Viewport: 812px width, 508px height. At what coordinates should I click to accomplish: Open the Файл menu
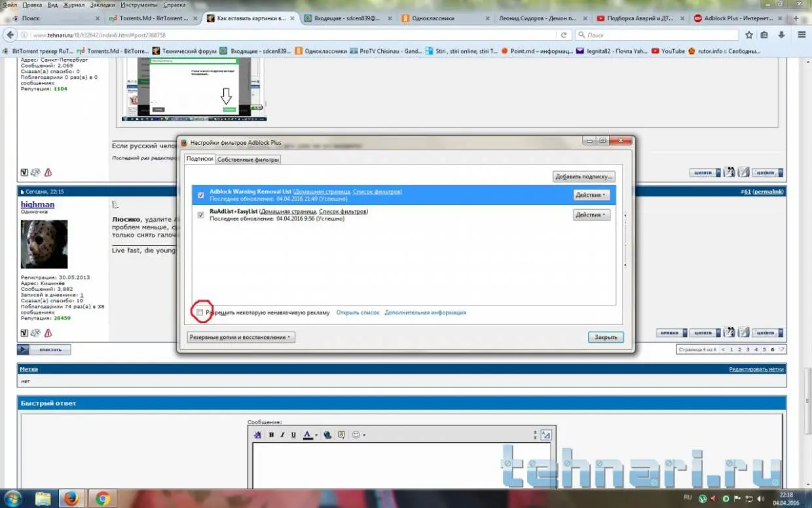pyautogui.click(x=9, y=5)
